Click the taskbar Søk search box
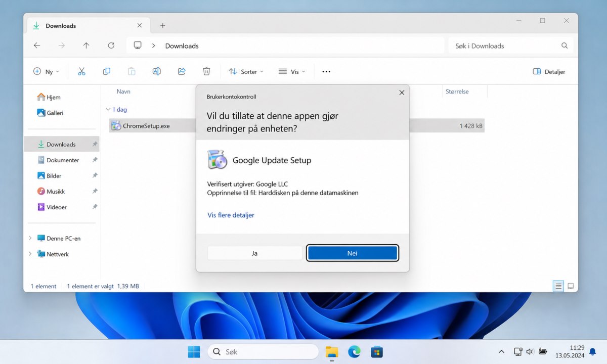This screenshot has height=364, width=607. point(263,351)
